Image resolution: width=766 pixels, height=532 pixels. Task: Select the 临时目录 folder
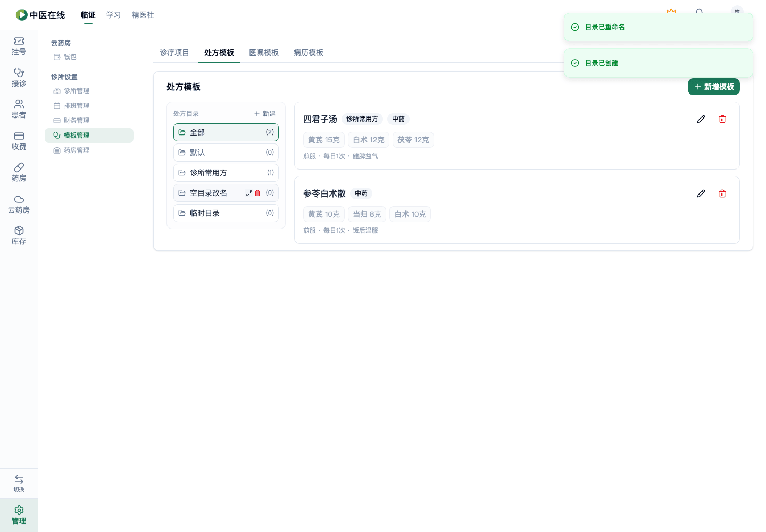(x=226, y=213)
